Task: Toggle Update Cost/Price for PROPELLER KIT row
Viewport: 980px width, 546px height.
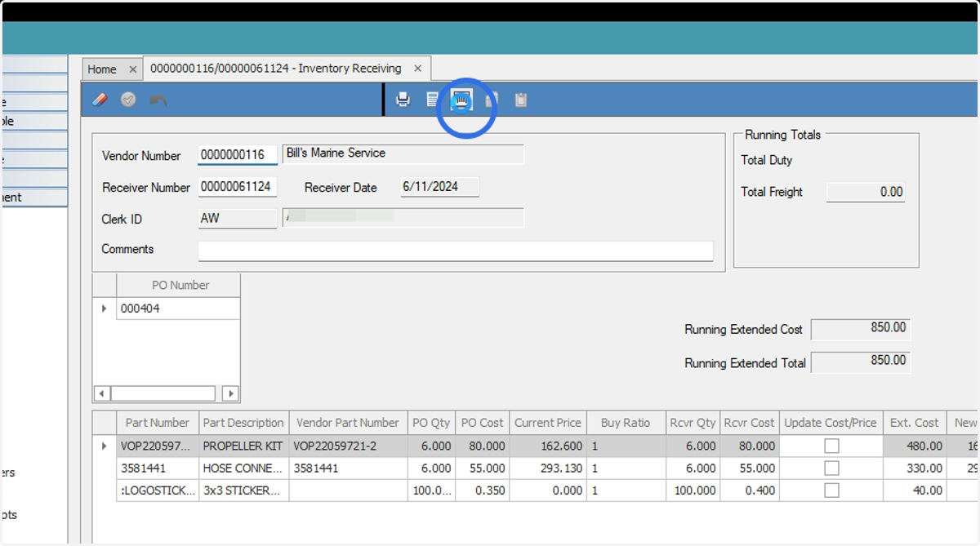Action: [831, 446]
